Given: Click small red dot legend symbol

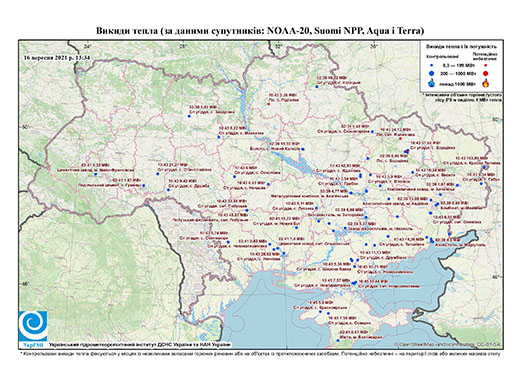Looking at the screenshot, I should tap(485, 65).
